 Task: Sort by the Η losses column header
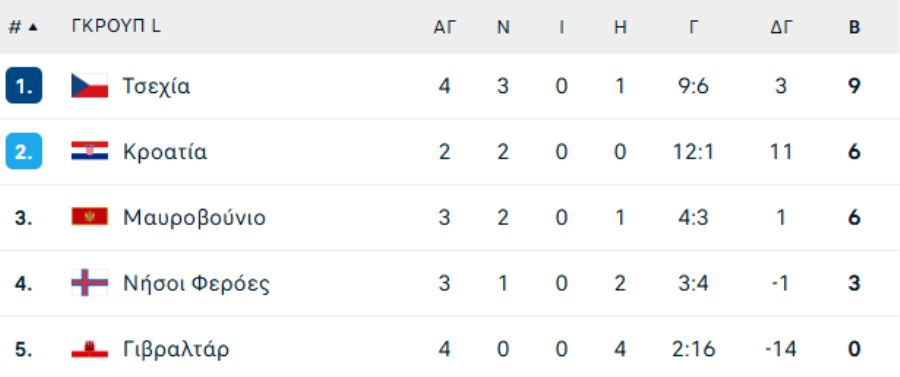(620, 28)
